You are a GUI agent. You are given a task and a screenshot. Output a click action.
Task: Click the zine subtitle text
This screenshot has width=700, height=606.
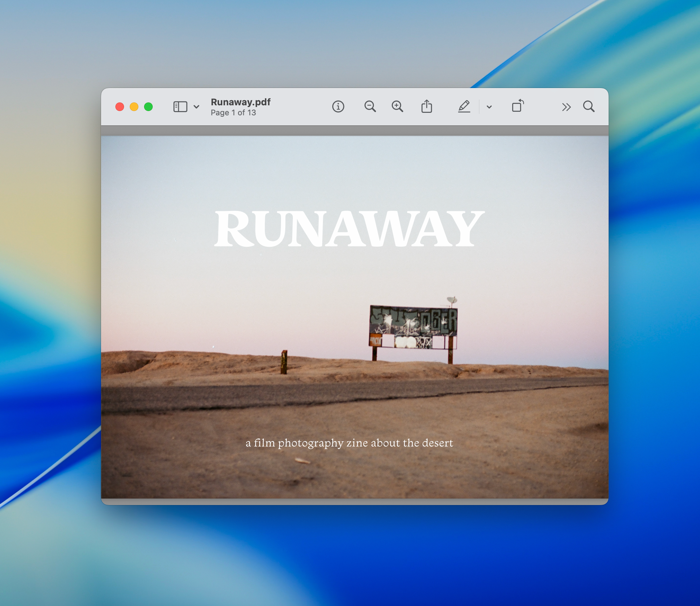[x=349, y=443]
